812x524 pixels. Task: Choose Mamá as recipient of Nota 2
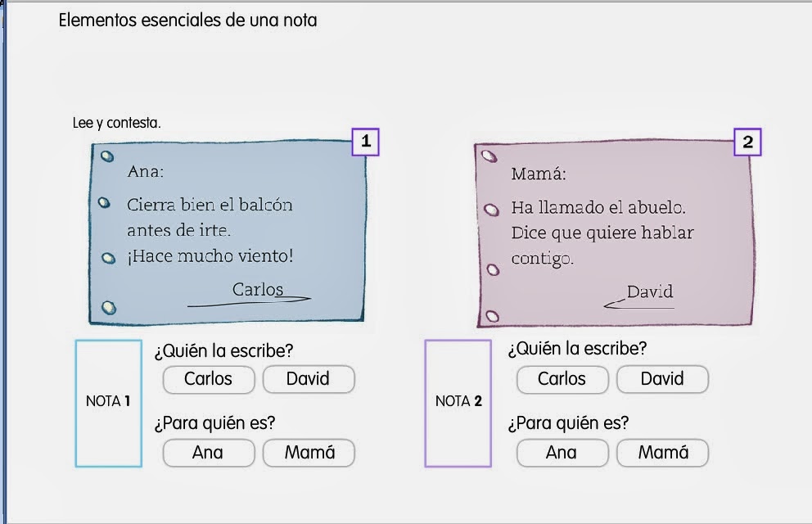pos(663,453)
